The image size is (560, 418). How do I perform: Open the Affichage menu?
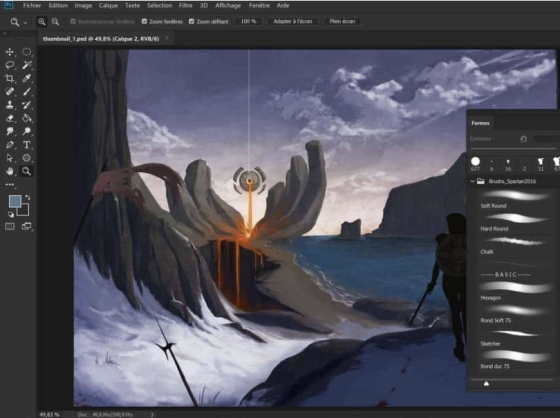(x=228, y=6)
